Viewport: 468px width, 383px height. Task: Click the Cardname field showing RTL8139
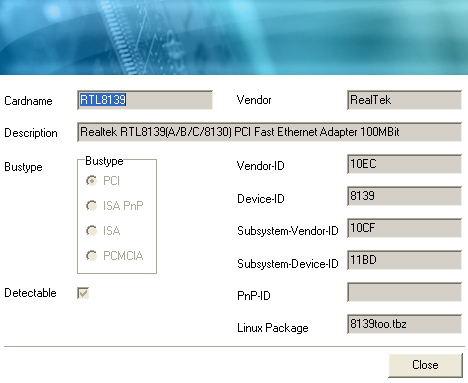(145, 100)
